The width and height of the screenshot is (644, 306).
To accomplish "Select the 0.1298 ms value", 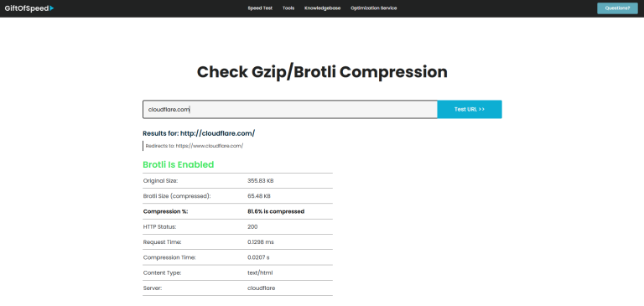I will (261, 242).
